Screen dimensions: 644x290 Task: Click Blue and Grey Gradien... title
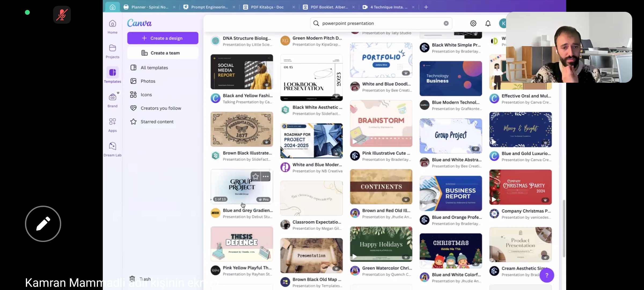point(248,210)
